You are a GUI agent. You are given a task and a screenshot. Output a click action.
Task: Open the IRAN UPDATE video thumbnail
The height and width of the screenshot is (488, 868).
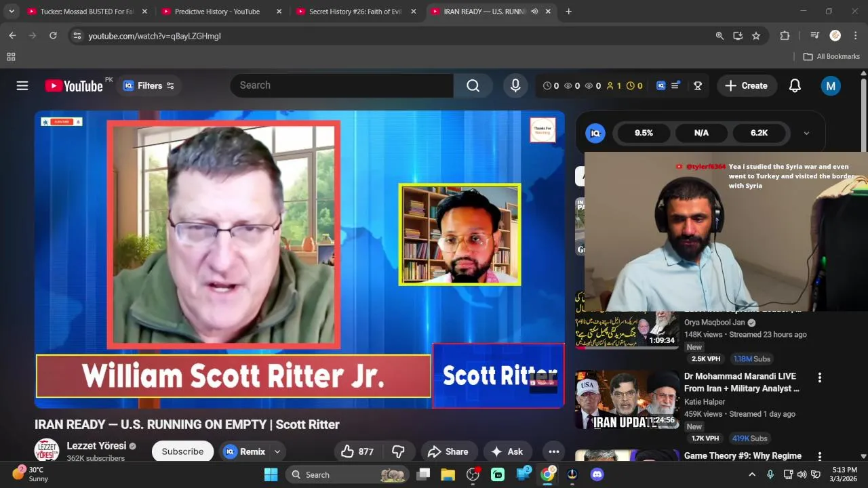coord(627,400)
